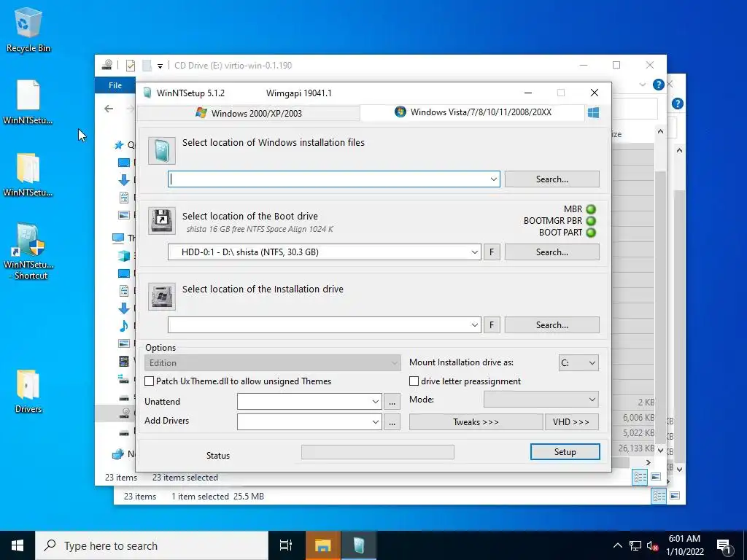Click Search for the Boot drive
Viewport: 747px width, 560px height.
(551, 252)
